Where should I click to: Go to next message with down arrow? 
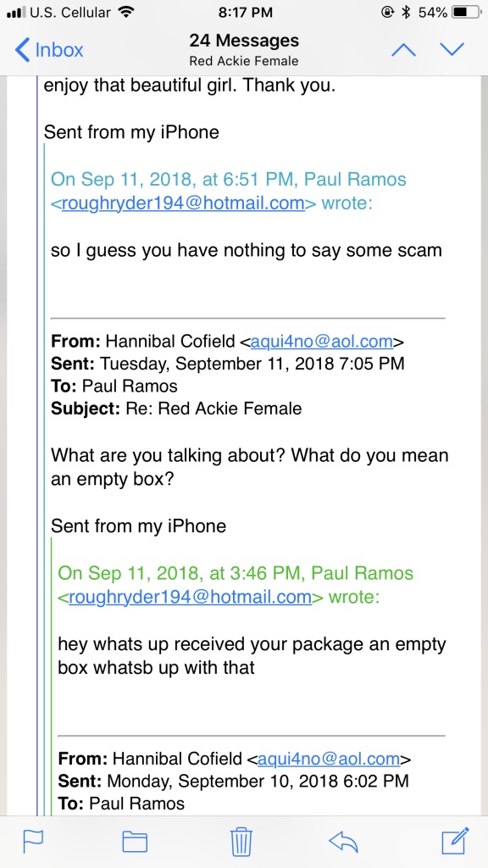tap(452, 50)
